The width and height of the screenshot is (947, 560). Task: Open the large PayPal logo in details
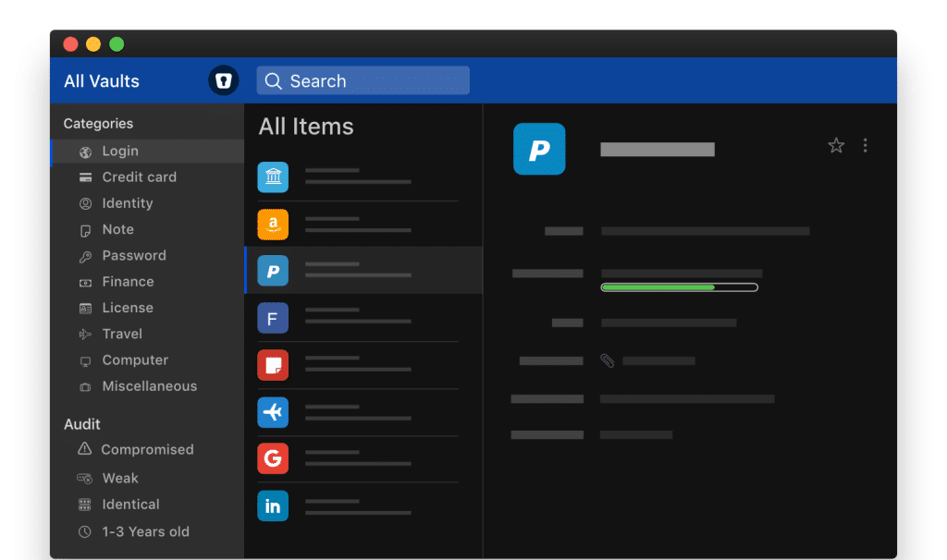point(539,149)
